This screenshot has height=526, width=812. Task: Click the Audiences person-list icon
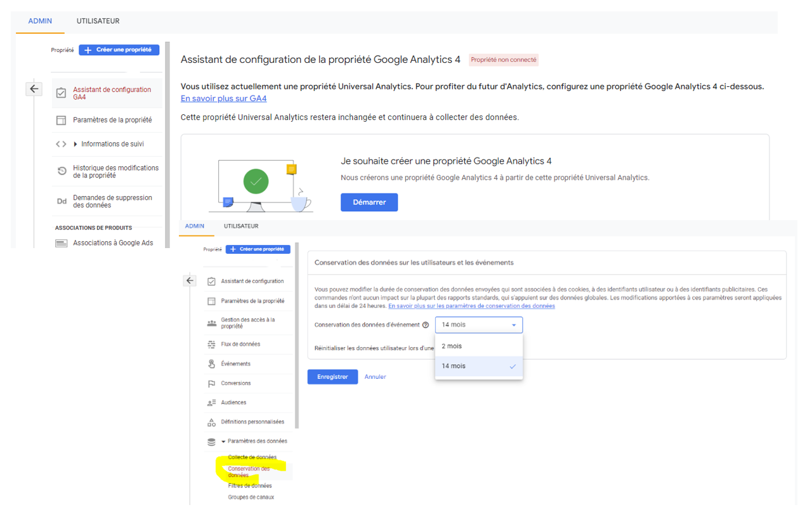(x=212, y=403)
